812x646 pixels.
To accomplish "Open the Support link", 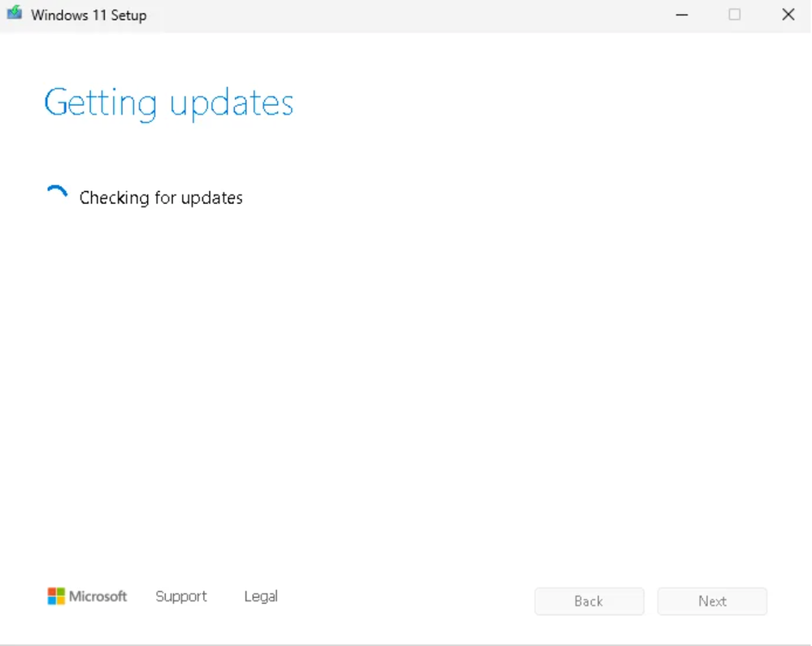I will 181,596.
